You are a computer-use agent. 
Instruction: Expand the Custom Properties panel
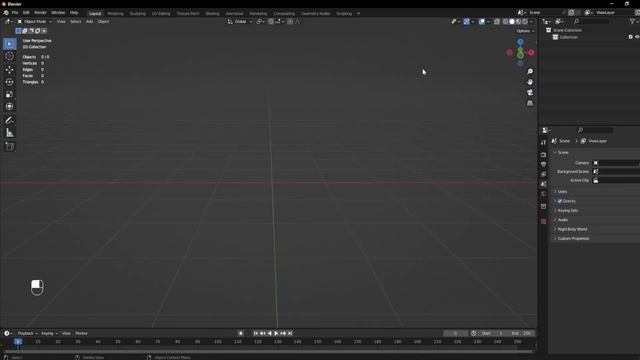573,239
